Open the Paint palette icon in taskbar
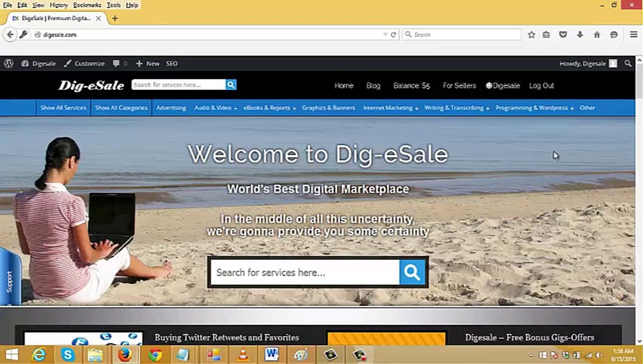 coord(301,354)
